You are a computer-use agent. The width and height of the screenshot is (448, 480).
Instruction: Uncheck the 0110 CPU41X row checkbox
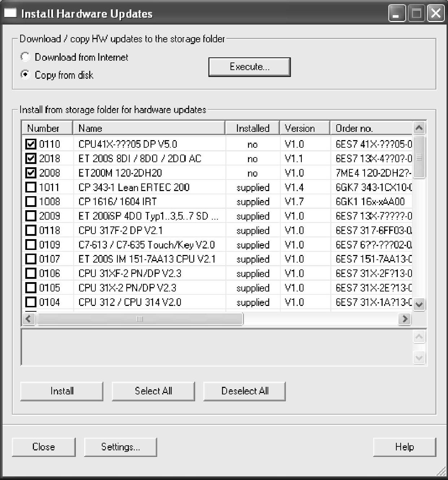point(31,144)
